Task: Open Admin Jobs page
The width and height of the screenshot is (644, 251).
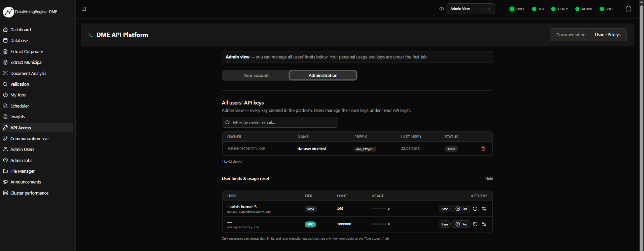Action: tap(37, 160)
